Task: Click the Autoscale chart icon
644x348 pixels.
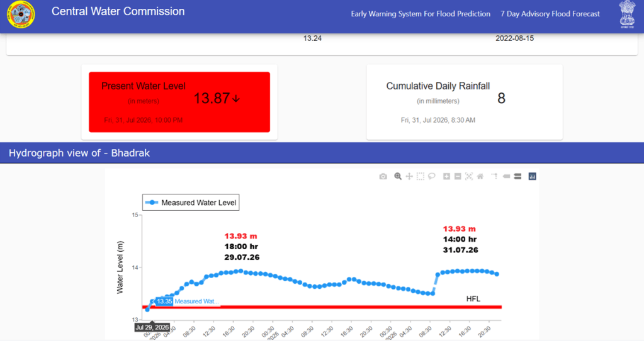Action: coord(468,176)
